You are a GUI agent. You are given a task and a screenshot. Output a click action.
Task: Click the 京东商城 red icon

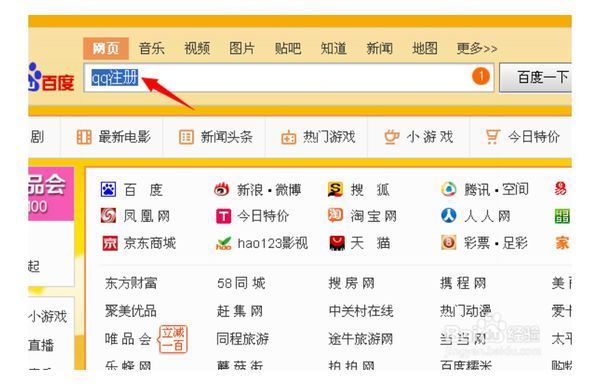[110, 243]
